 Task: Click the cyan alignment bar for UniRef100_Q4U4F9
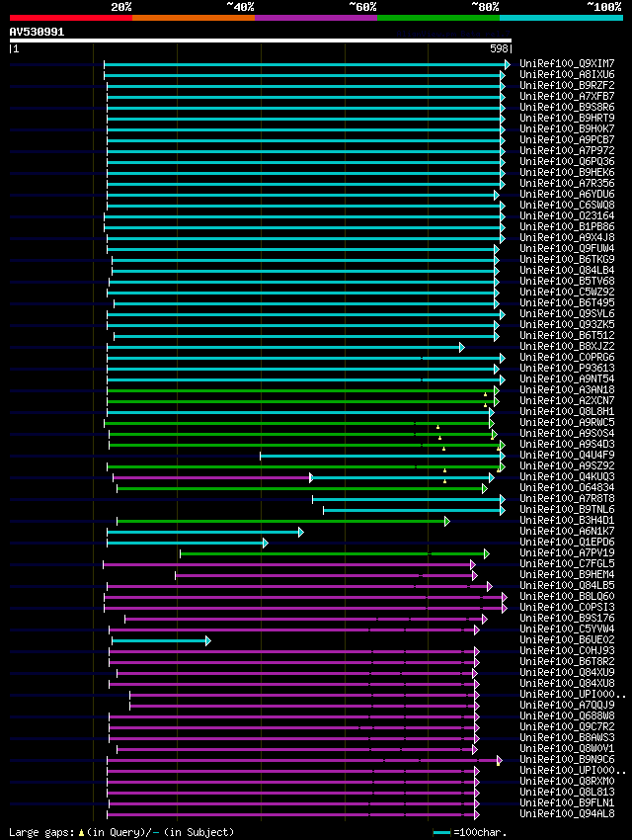(x=382, y=456)
